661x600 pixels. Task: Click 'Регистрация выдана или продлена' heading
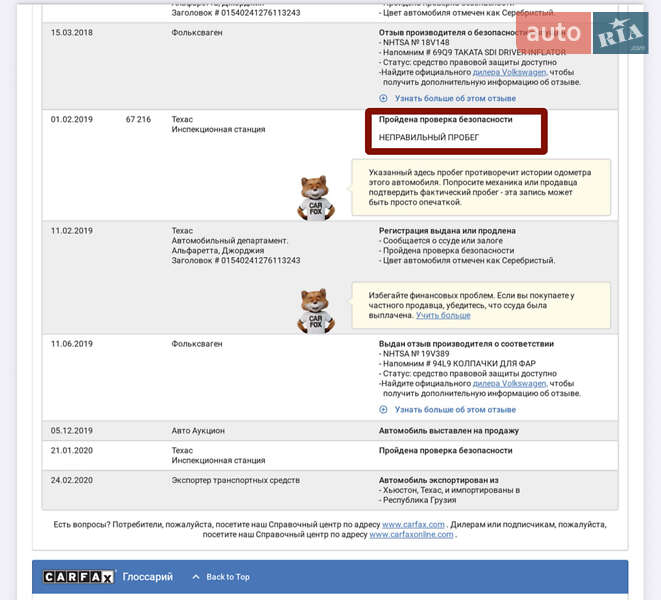[x=447, y=231]
